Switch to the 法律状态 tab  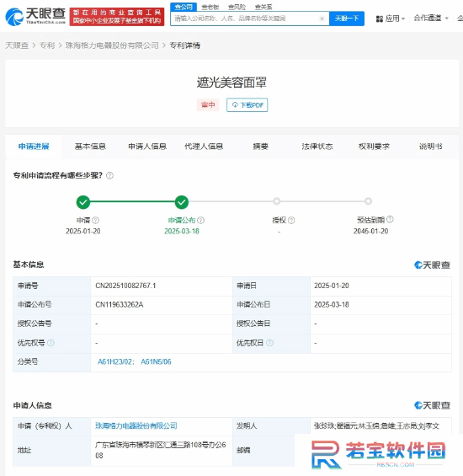(317, 147)
